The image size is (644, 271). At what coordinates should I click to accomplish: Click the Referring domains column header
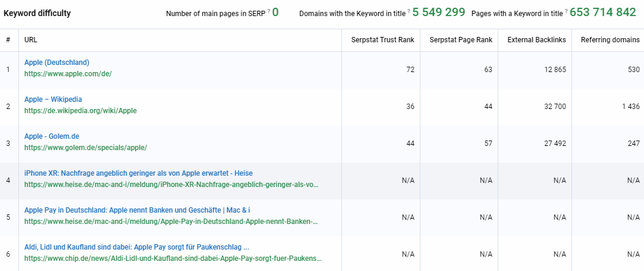(610, 40)
